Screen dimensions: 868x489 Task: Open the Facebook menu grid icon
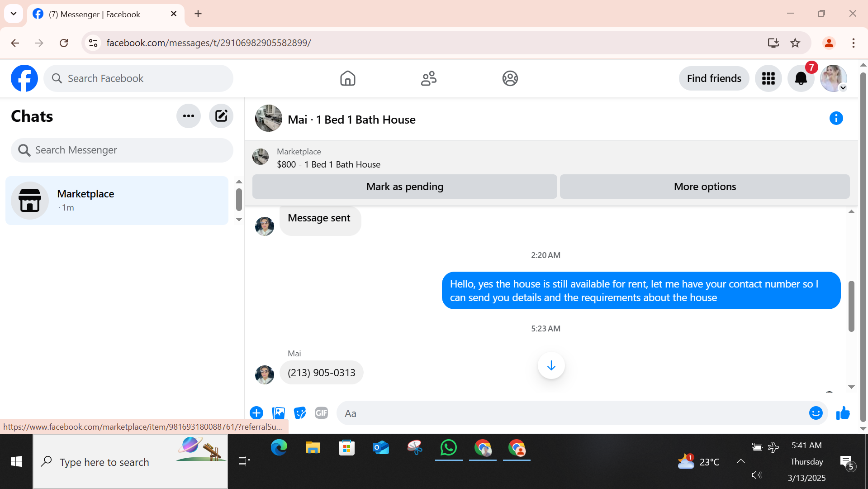768,78
